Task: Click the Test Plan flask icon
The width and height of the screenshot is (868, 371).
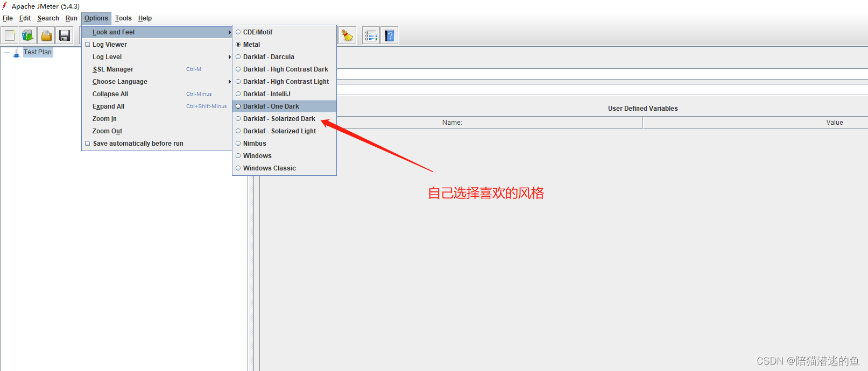Action: (x=16, y=52)
